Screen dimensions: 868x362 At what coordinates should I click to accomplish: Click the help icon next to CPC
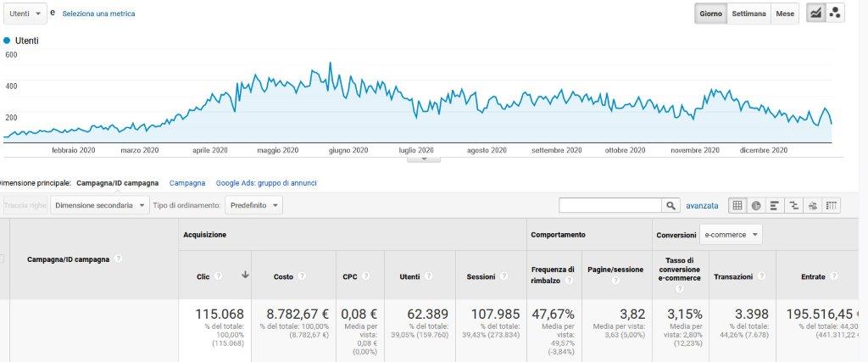pyautogui.click(x=366, y=276)
